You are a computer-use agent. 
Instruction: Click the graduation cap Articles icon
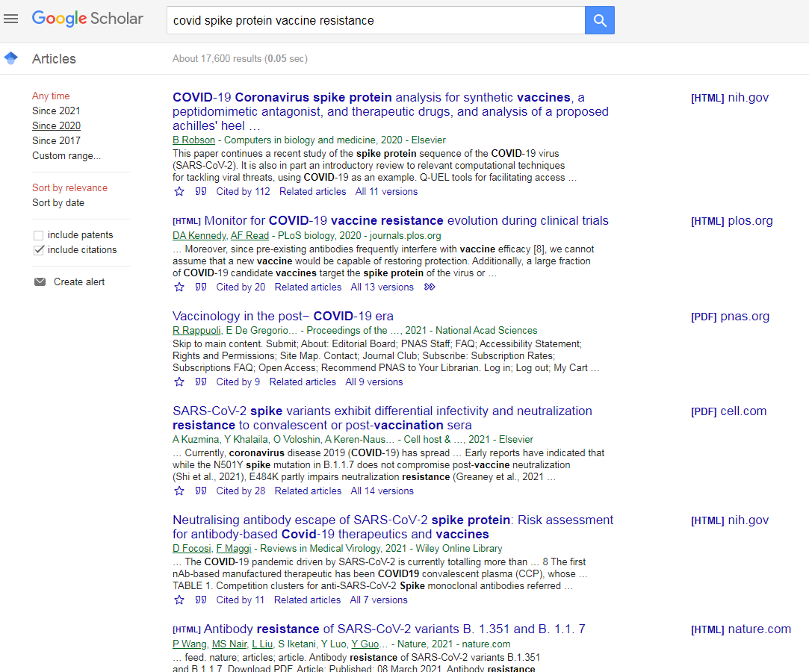11,57
